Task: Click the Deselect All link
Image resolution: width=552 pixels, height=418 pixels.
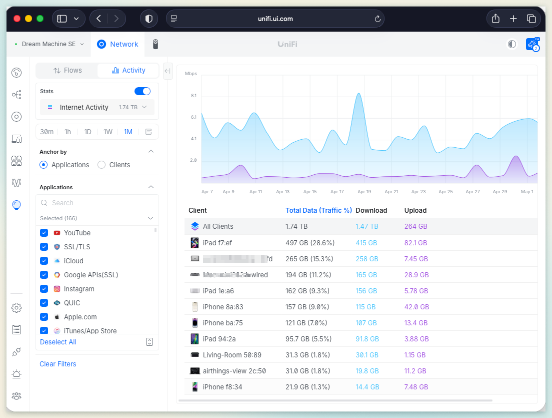Action: [58, 342]
